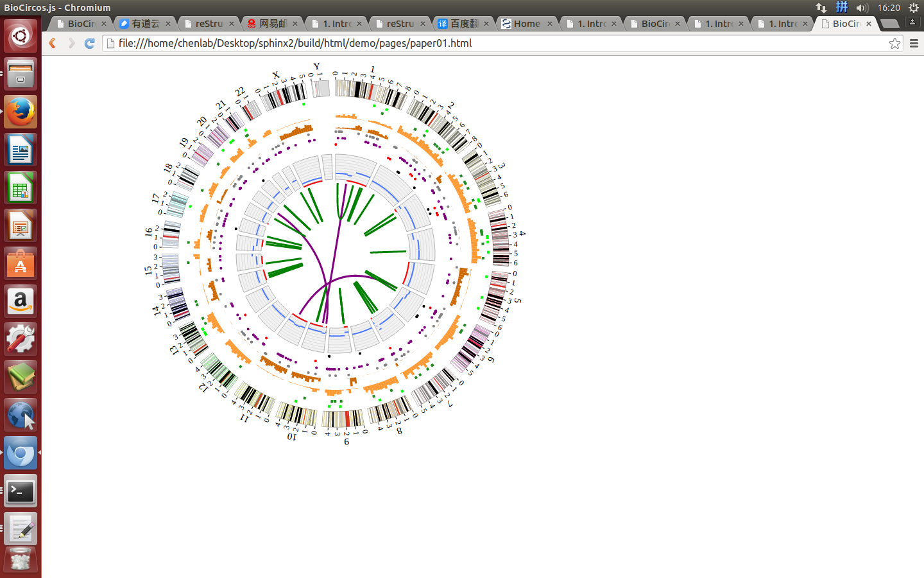The image size is (924, 578).
Task: Open the green book application icon
Action: point(21,377)
